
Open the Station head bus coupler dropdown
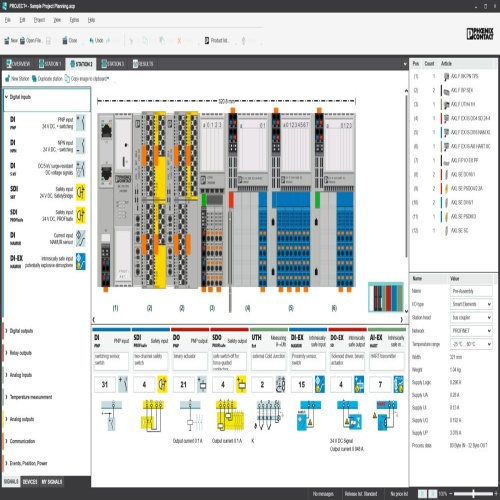pyautogui.click(x=471, y=317)
